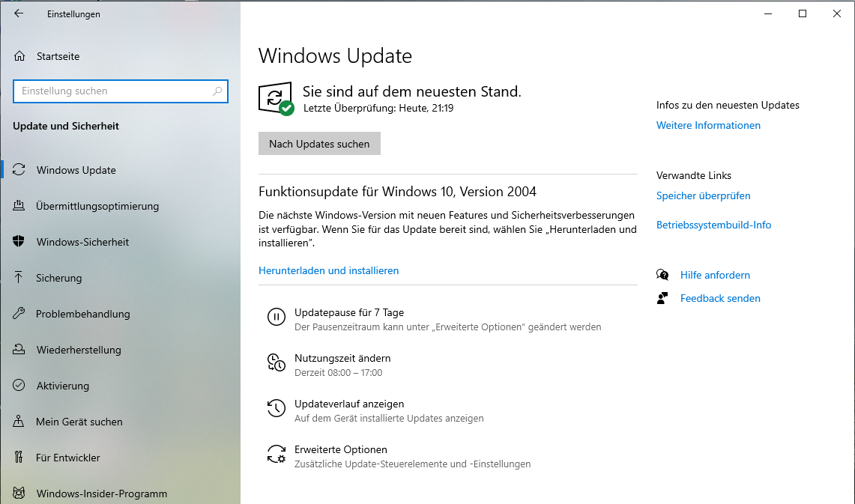Click the history icon for Updateverlauf
The width and height of the screenshot is (855, 504).
coord(277,408)
